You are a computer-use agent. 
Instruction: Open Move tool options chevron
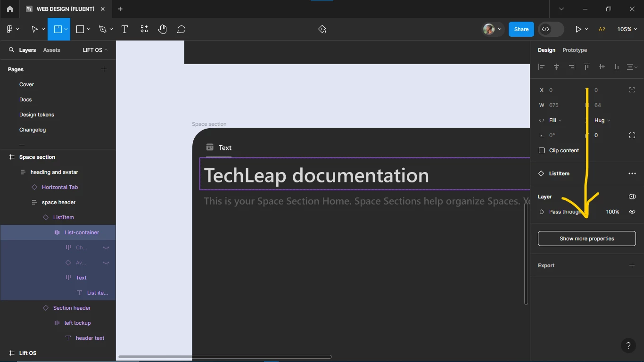point(43,29)
